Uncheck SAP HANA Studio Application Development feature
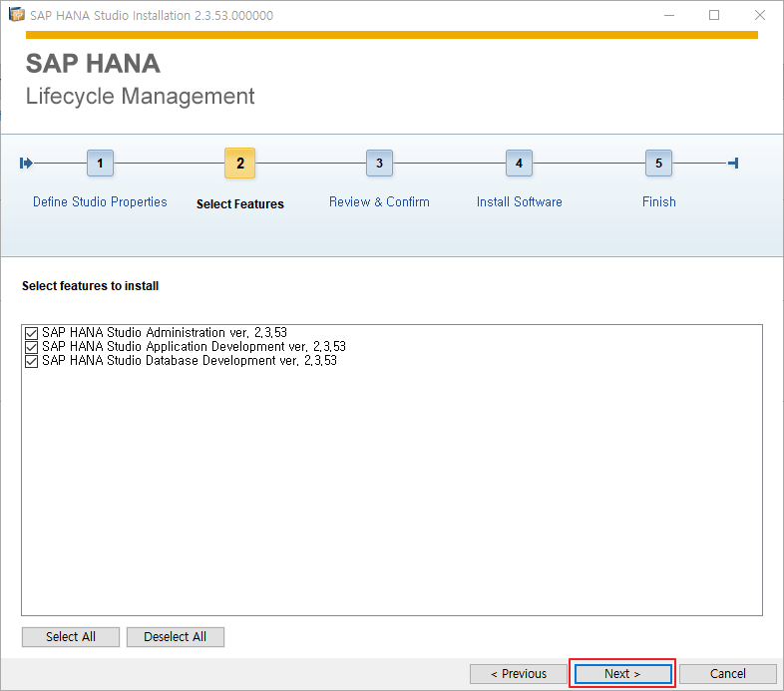This screenshot has height=691, width=784. [x=32, y=347]
